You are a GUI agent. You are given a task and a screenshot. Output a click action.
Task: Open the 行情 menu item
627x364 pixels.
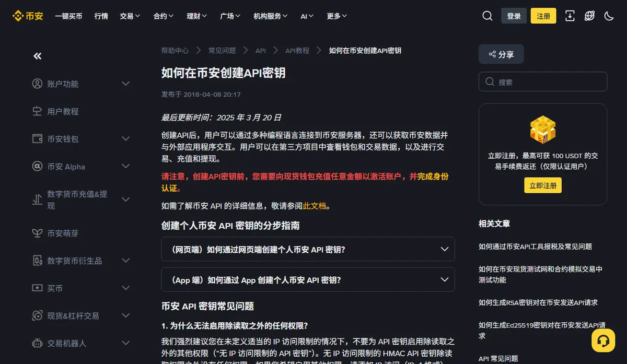101,16
